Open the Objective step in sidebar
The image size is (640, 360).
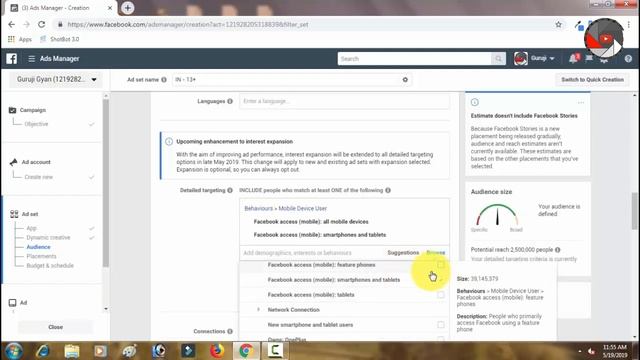click(36, 124)
